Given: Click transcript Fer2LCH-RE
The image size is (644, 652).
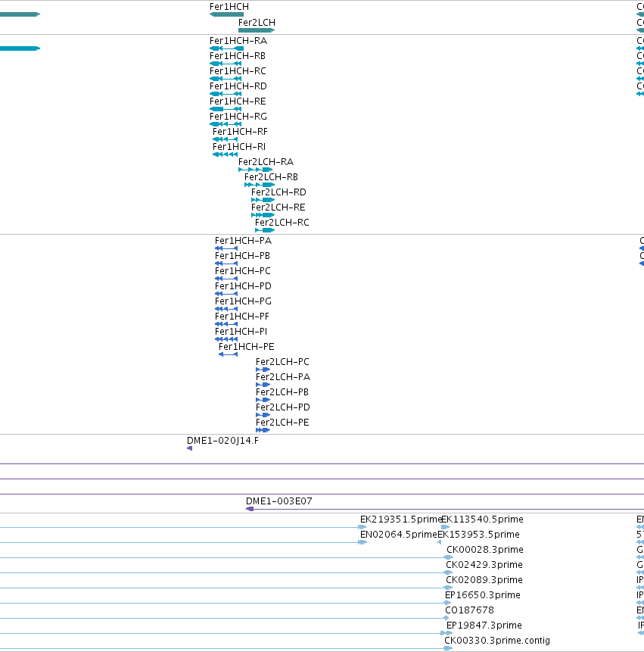Looking at the screenshot, I should coord(263,215).
